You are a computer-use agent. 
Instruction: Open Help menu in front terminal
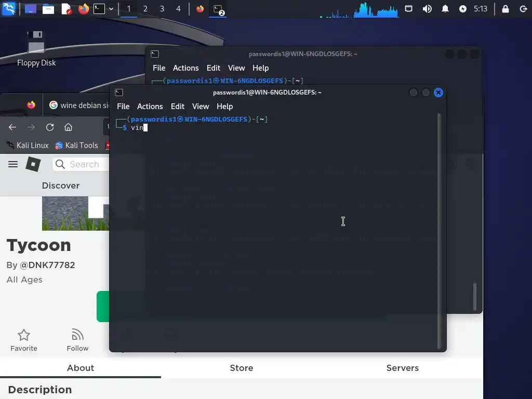click(x=224, y=107)
